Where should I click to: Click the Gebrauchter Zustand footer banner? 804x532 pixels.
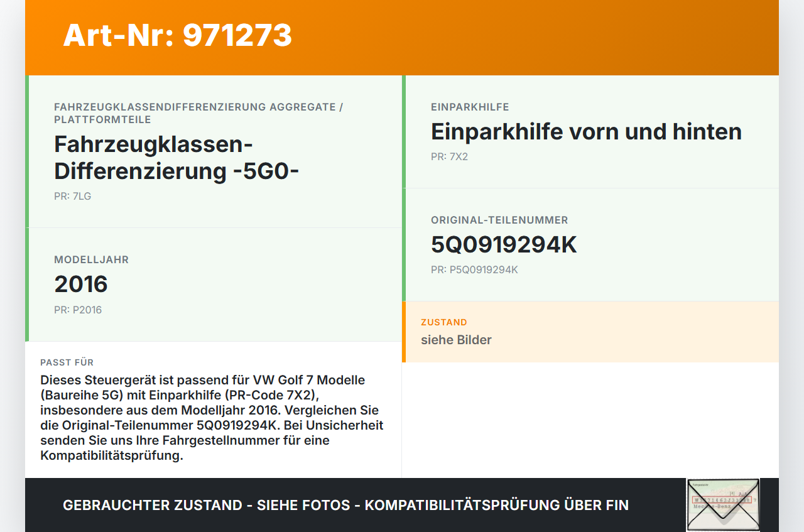click(345, 505)
